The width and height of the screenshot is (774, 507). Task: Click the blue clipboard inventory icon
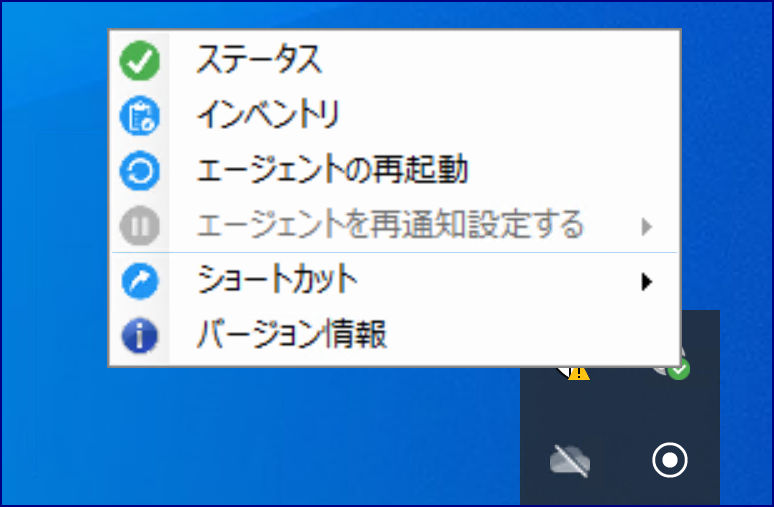click(x=140, y=116)
